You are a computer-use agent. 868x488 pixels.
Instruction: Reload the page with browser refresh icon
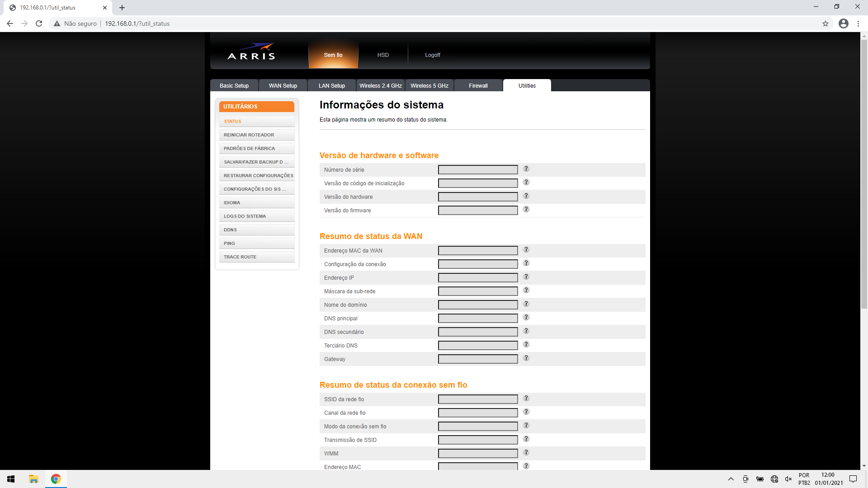[x=39, y=23]
